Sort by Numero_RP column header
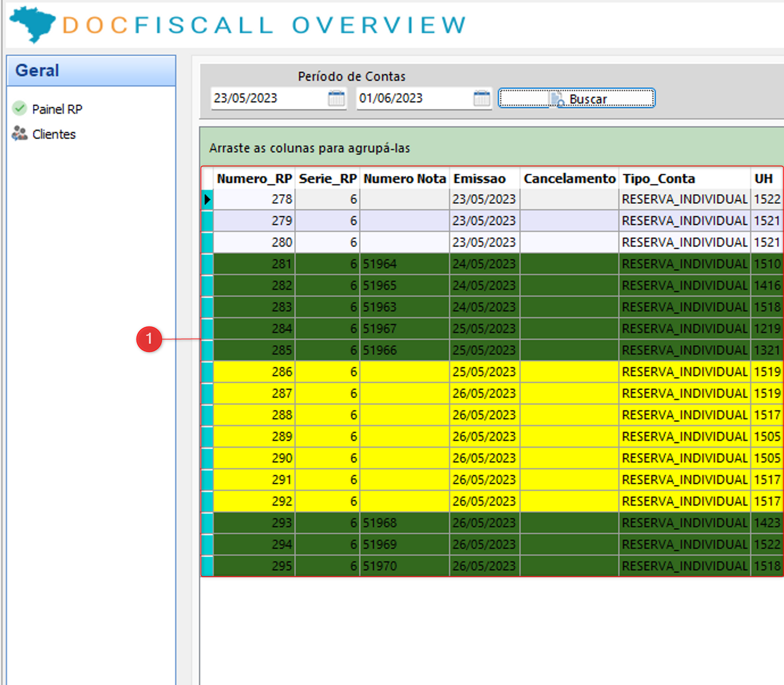Screen dimensions: 784x685 [x=254, y=179]
